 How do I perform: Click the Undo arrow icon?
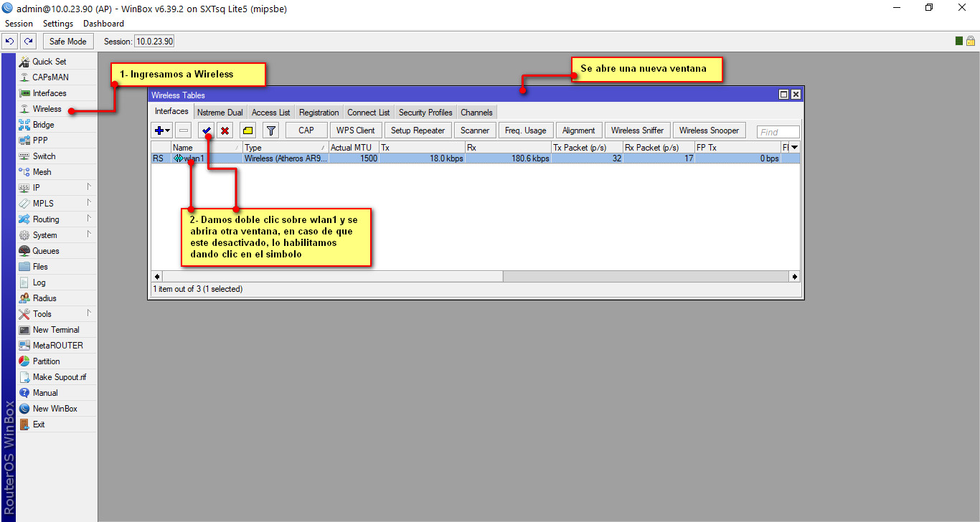[x=10, y=41]
